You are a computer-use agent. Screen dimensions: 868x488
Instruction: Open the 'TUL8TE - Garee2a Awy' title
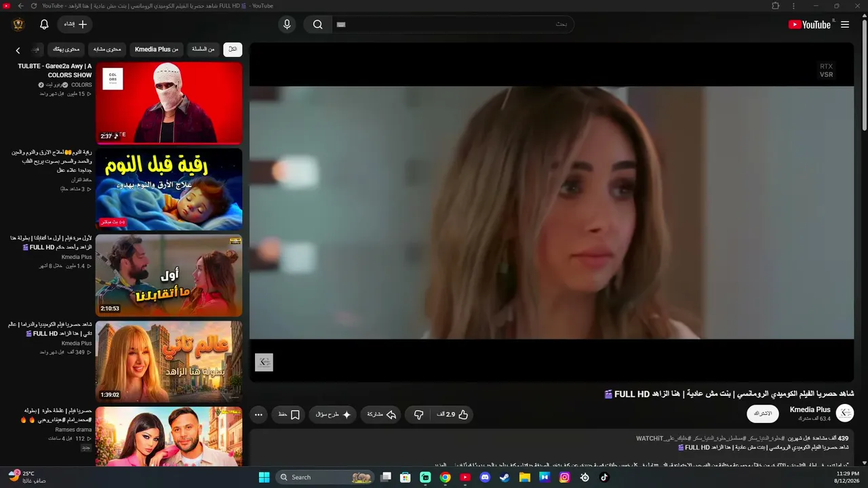(55, 70)
